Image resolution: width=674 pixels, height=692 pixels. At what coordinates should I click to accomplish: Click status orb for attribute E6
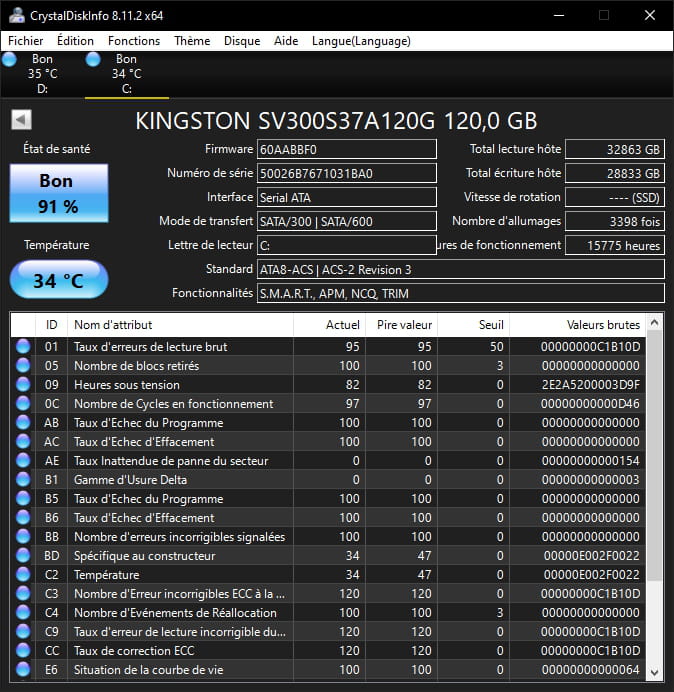23,669
